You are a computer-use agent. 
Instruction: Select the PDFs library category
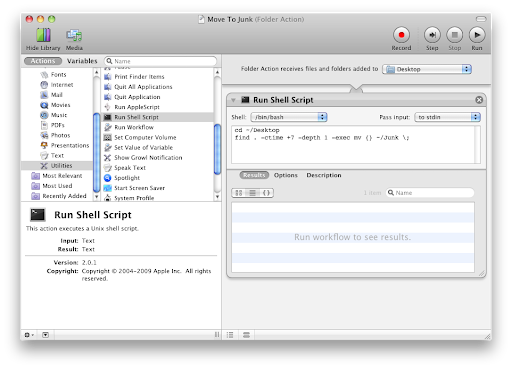[x=57, y=125]
